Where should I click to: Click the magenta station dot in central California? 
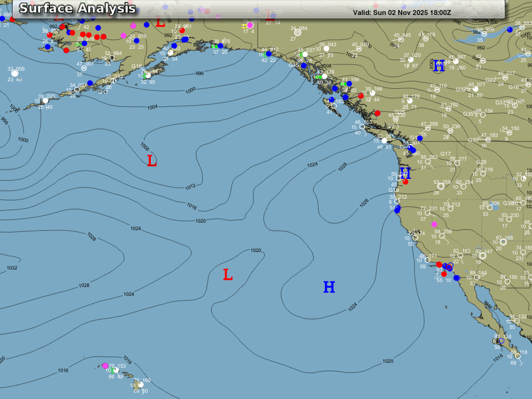coord(434,224)
